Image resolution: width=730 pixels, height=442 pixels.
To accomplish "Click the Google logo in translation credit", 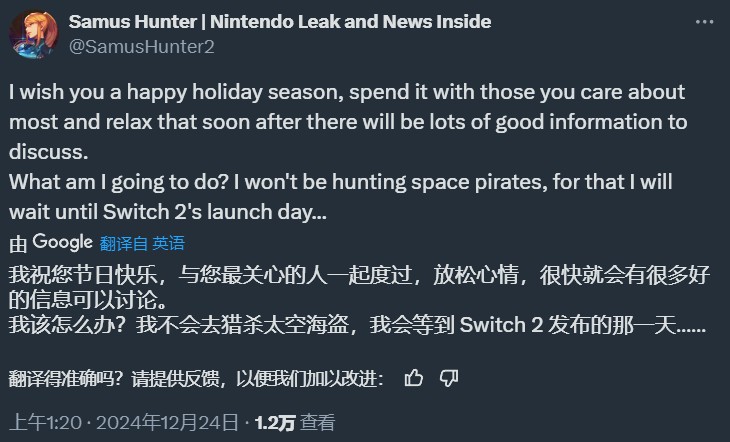I will (x=62, y=242).
